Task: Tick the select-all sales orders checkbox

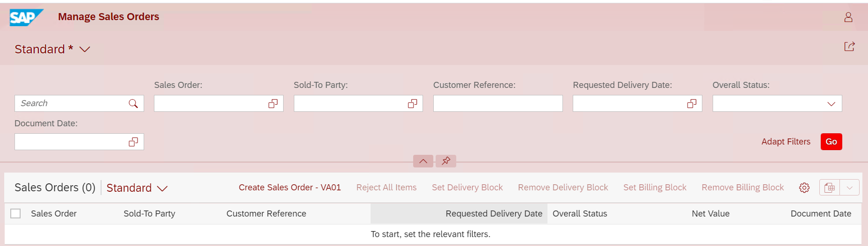Action: tap(15, 213)
